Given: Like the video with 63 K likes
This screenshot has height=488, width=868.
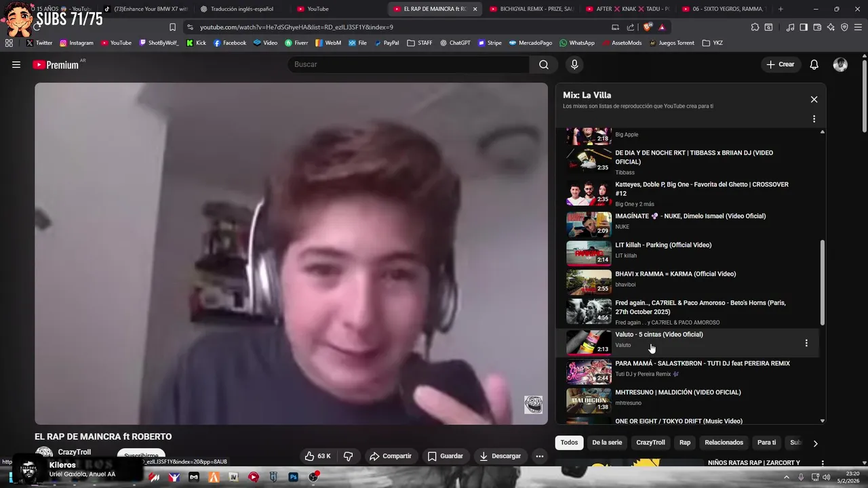Looking at the screenshot, I should coord(317,456).
